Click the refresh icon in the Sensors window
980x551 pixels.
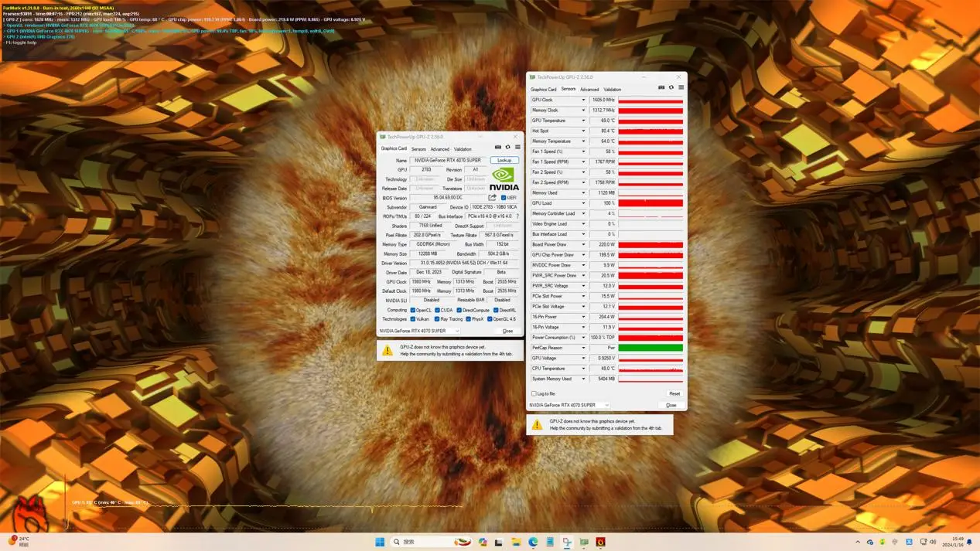click(x=671, y=87)
